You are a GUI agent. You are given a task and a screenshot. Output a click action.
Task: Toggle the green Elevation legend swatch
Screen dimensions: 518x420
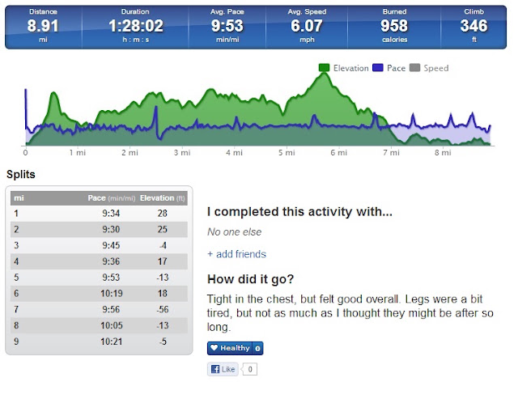pyautogui.click(x=324, y=68)
